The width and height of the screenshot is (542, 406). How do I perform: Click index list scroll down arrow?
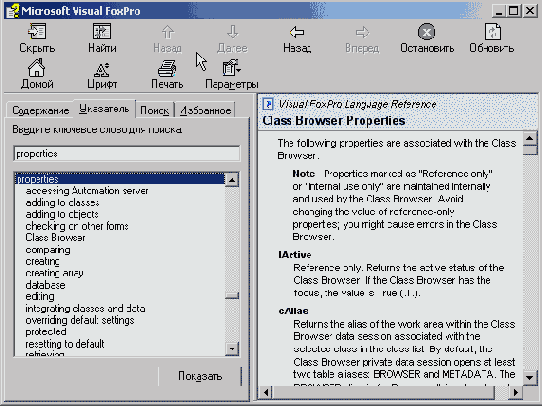click(232, 349)
